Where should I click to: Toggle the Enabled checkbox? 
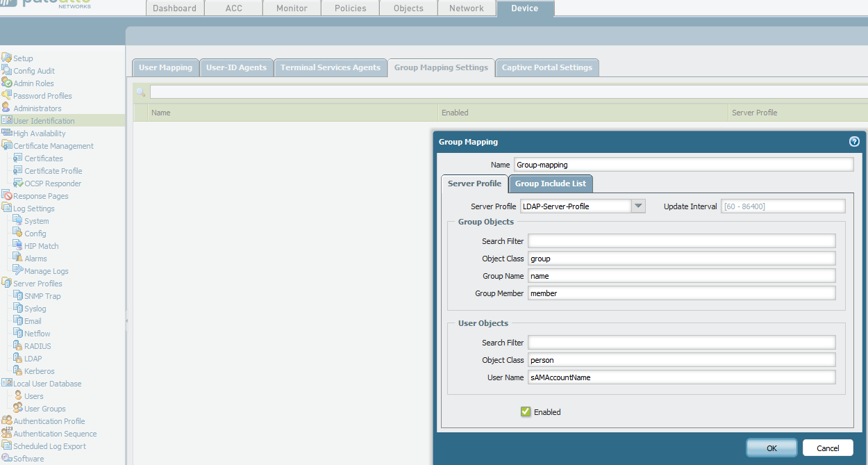[526, 411]
